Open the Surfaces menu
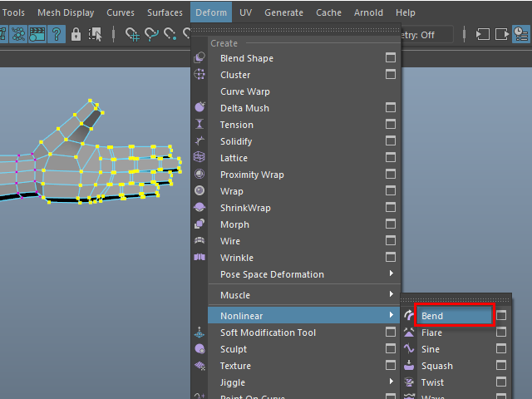532x399 pixels. click(165, 12)
